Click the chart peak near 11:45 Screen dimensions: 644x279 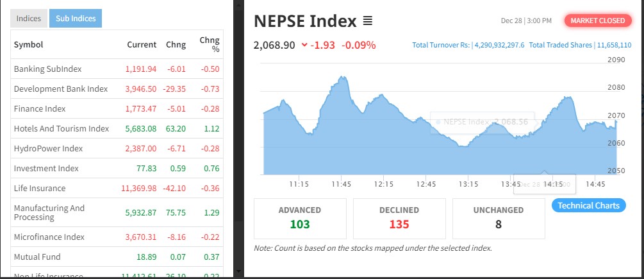point(343,78)
